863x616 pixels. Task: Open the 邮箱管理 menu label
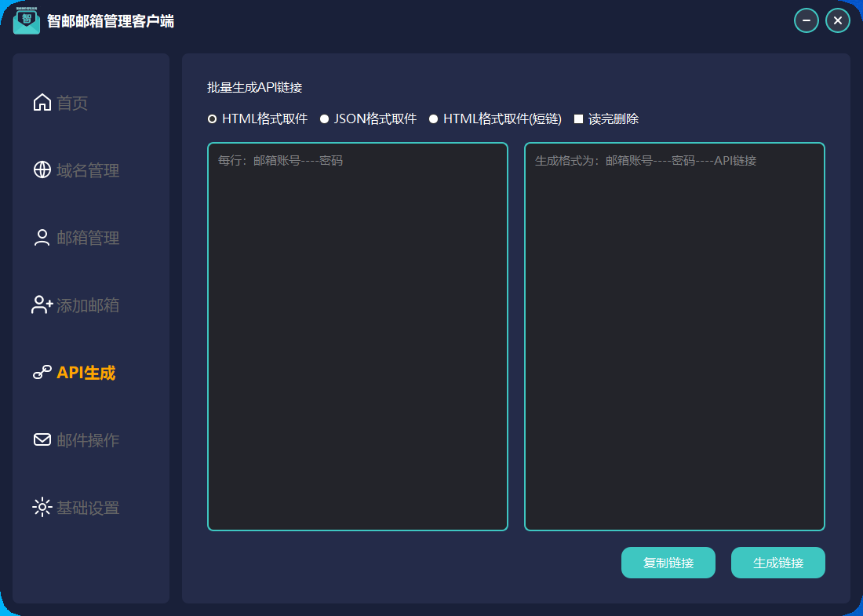(x=88, y=238)
